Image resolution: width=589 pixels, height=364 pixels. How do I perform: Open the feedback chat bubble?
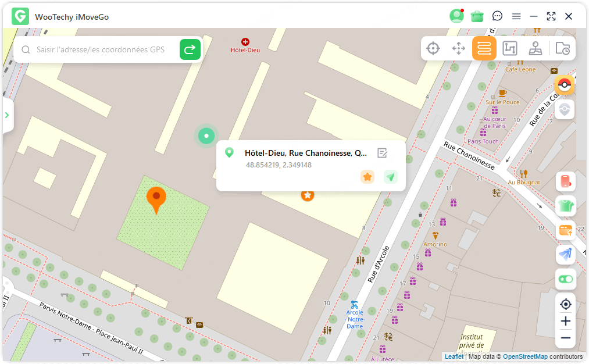pos(497,16)
